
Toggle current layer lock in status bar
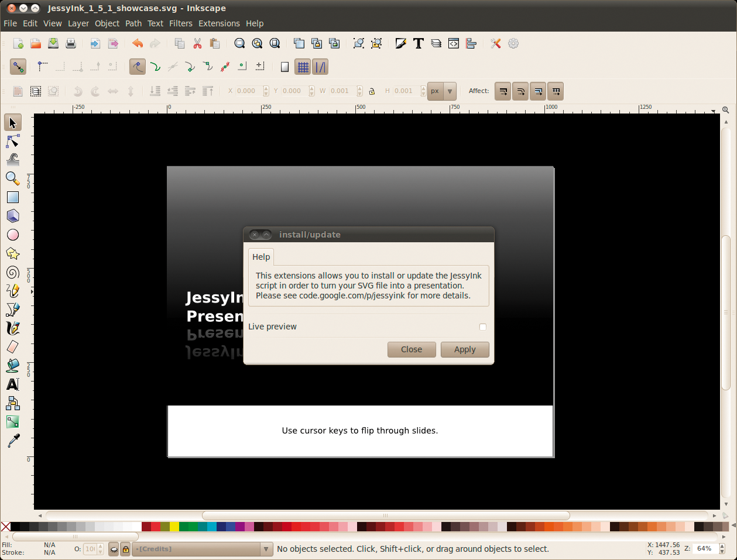point(125,549)
